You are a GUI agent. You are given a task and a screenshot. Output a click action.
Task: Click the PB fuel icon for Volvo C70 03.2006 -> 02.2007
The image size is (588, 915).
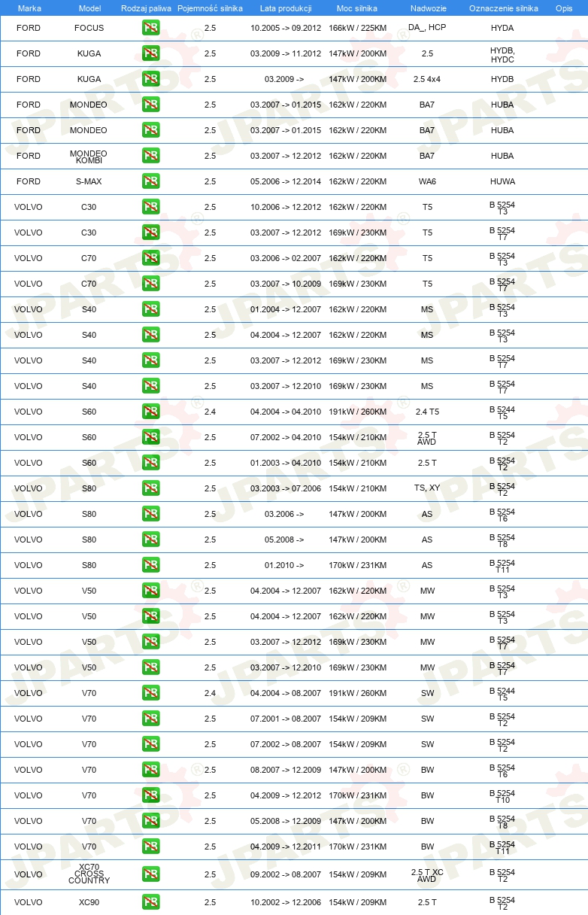pyautogui.click(x=150, y=258)
